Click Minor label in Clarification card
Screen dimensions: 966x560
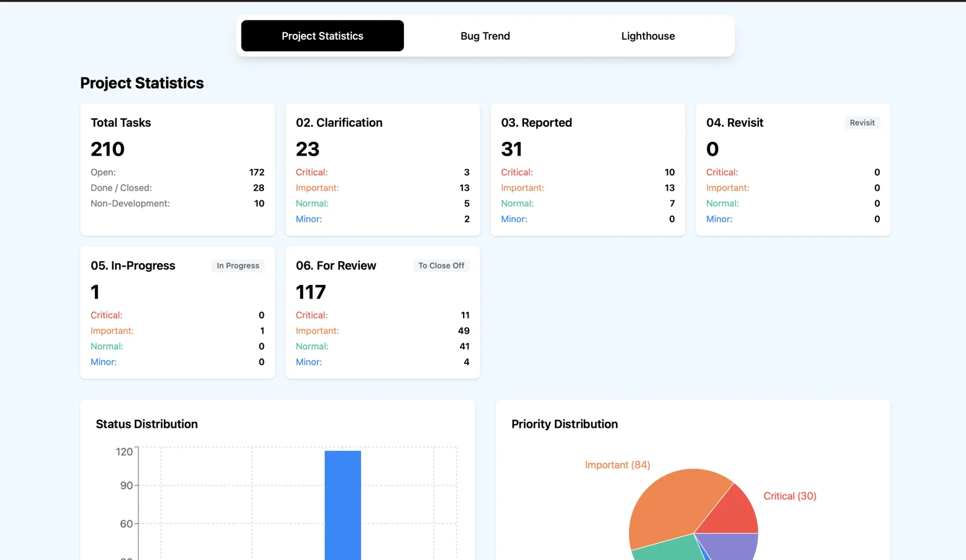tap(309, 219)
